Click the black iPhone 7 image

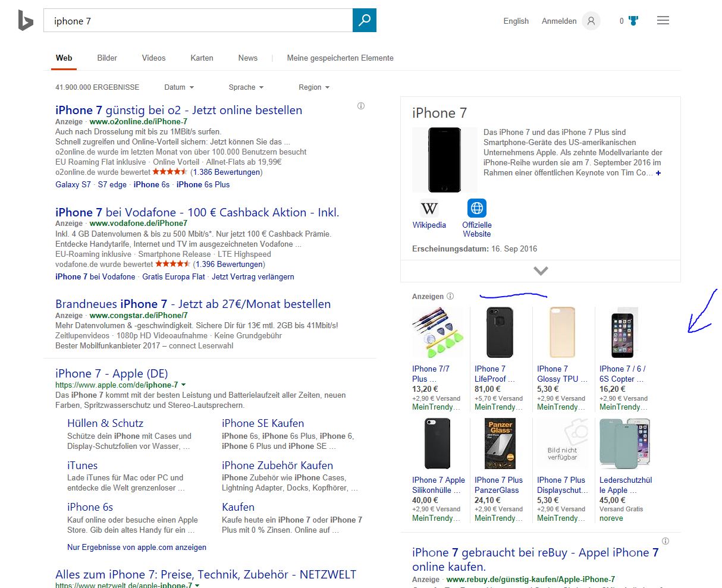(x=445, y=160)
